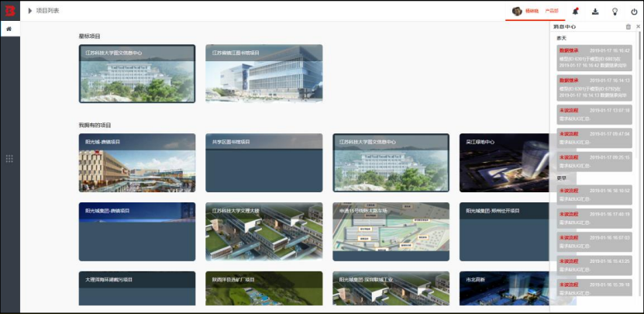Open the 未读流程 message from 13:07:18
This screenshot has width=644, height=314.
pyautogui.click(x=594, y=115)
